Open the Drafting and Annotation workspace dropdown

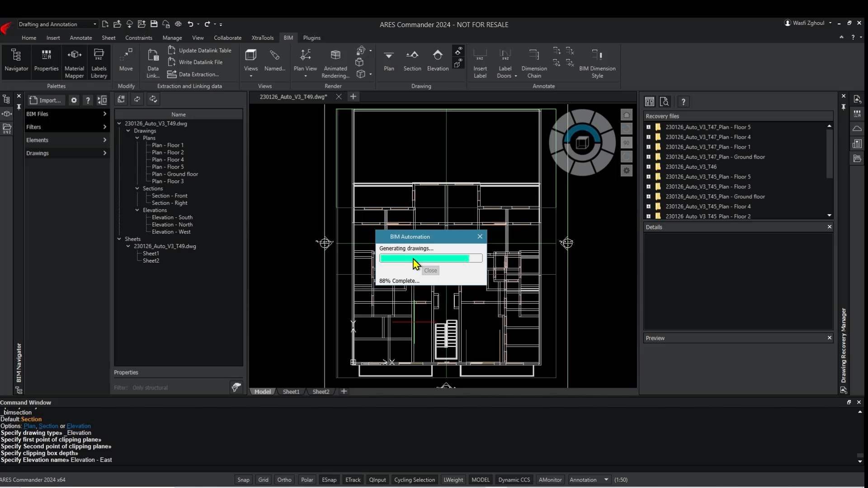58,24
